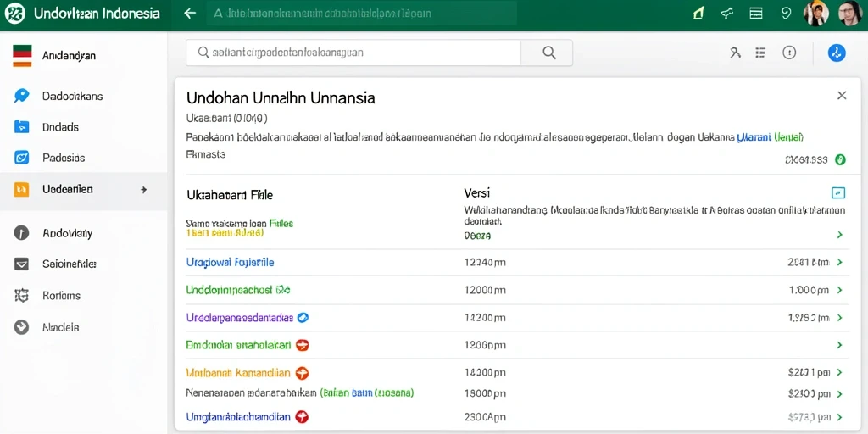Image resolution: width=868 pixels, height=434 pixels.
Task: Click the magnifier search button
Action: [x=548, y=53]
